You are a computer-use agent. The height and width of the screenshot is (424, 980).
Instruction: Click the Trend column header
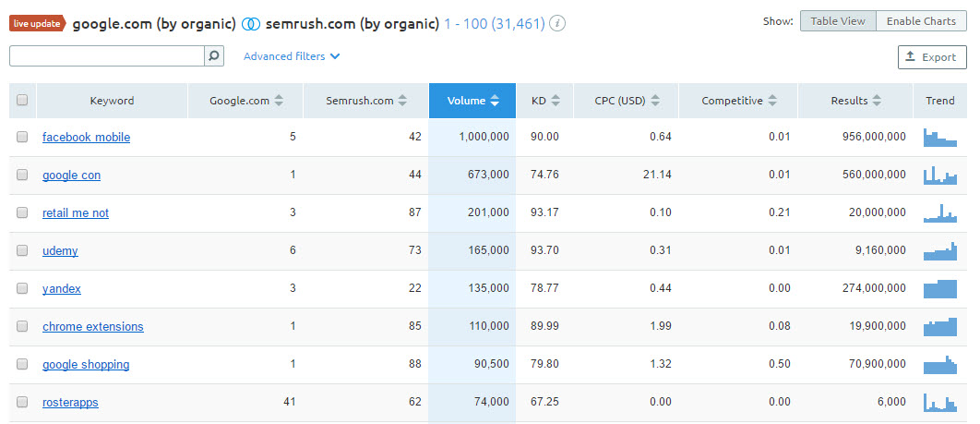tap(940, 101)
